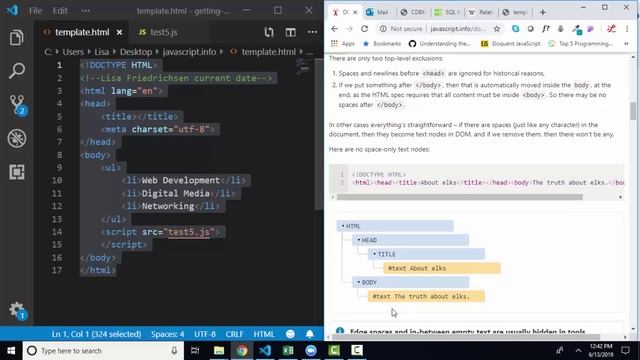Click the status bar cursor position Ln 1, Col 1
Viewport: 640px width, 360px height.
[x=96, y=334]
